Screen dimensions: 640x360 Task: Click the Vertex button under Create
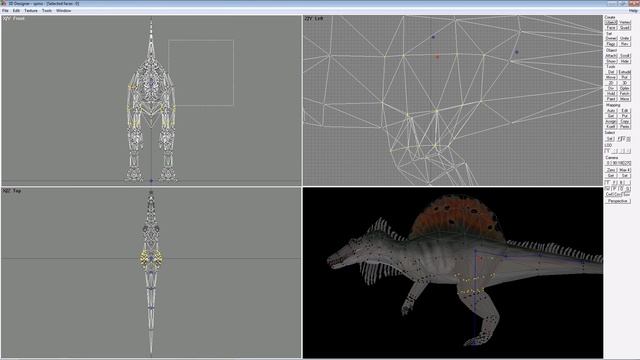pyautogui.click(x=624, y=22)
